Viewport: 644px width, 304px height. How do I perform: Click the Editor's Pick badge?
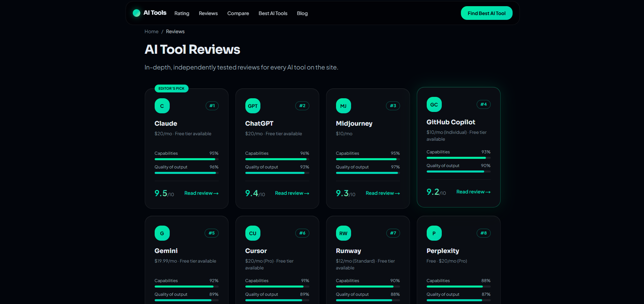click(x=171, y=88)
